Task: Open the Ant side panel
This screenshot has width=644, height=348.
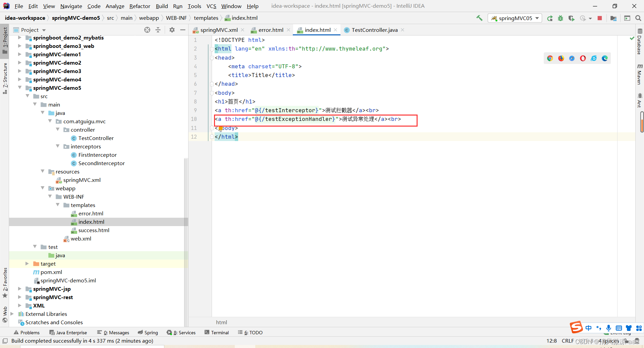Action: (640, 100)
